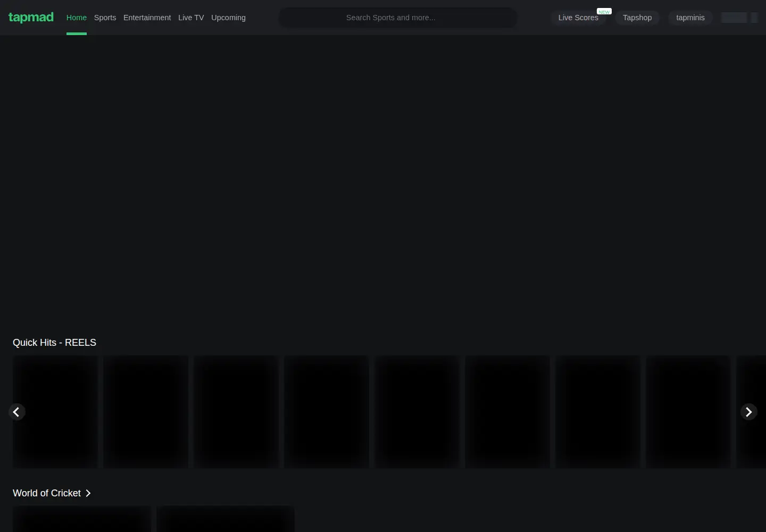
Task: Open Live Scores
Action: click(578, 18)
